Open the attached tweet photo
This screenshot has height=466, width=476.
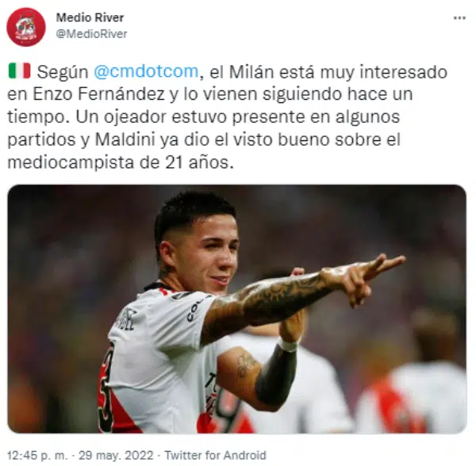pyautogui.click(x=237, y=308)
